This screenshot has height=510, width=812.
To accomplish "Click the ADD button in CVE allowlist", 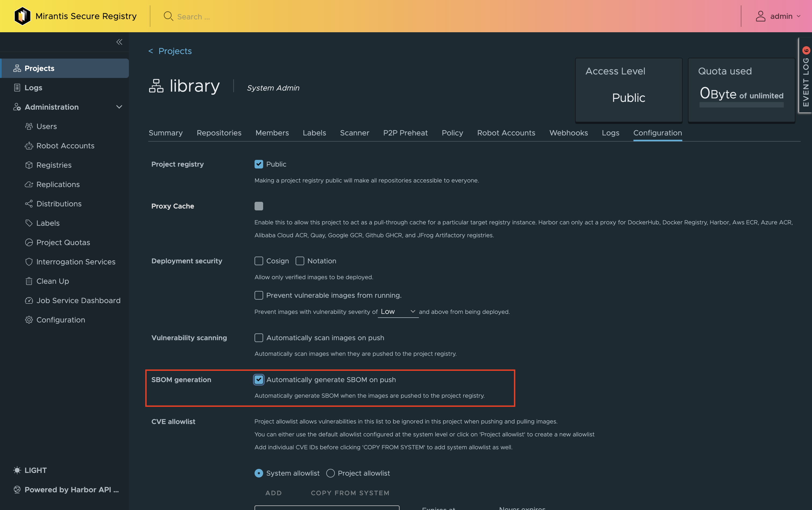I will (x=273, y=493).
